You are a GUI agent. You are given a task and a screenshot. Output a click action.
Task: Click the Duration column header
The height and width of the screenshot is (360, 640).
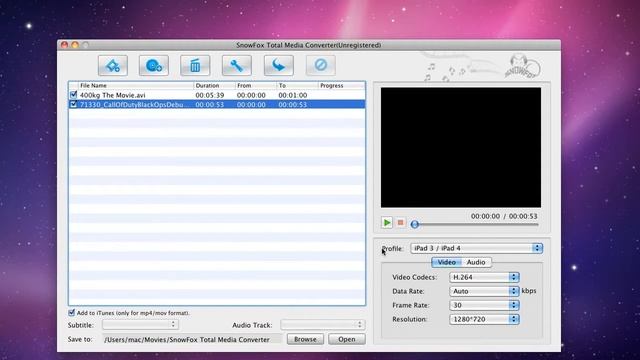(x=214, y=86)
